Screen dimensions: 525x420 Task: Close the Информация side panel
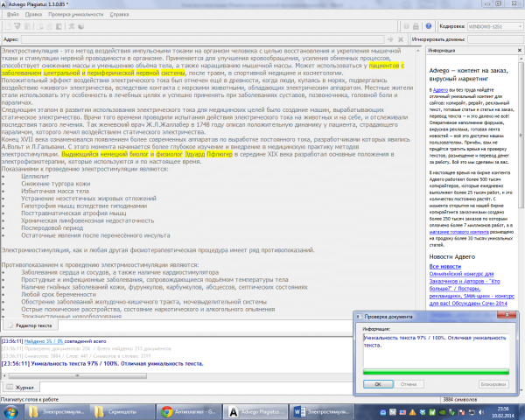coord(520,50)
